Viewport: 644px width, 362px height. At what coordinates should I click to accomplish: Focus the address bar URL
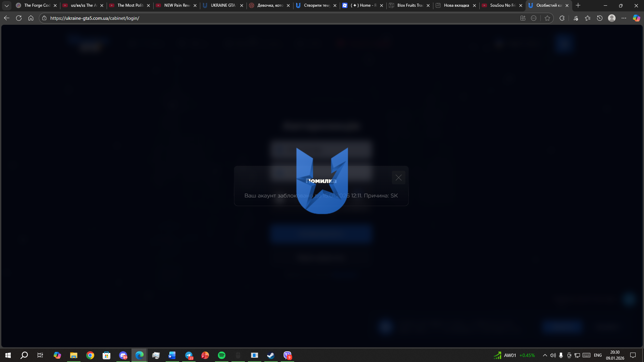pos(95,18)
